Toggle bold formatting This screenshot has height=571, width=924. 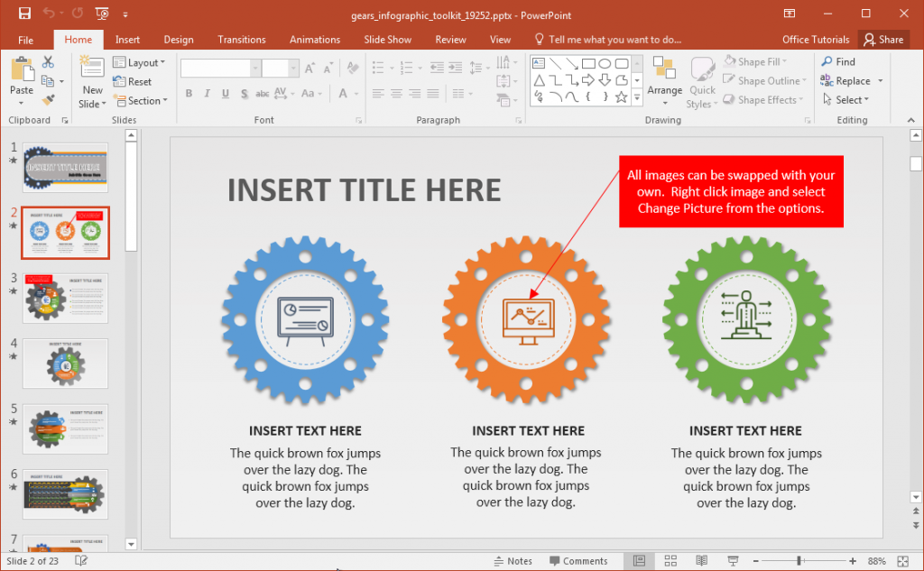click(x=189, y=93)
